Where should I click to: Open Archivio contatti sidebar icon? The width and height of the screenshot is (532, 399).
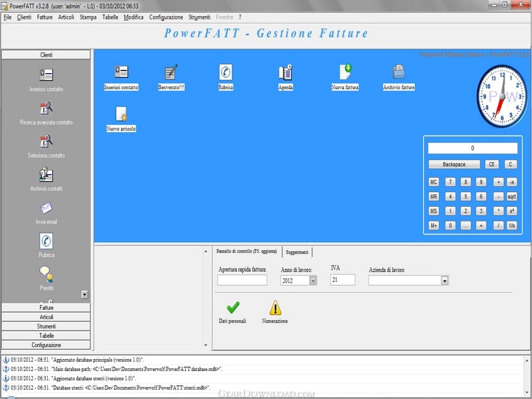tap(46, 174)
